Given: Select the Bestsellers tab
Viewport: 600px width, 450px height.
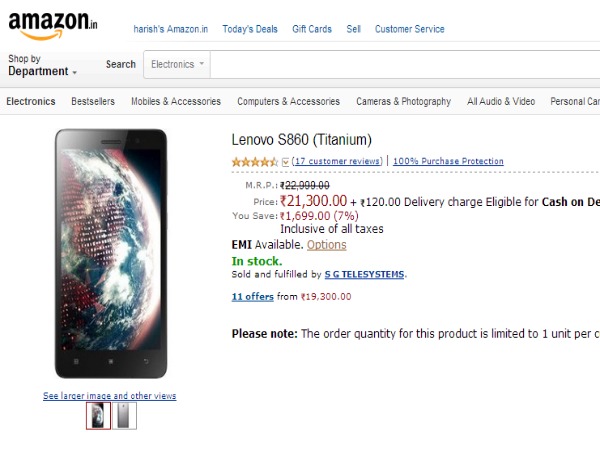Looking at the screenshot, I should point(93,101).
